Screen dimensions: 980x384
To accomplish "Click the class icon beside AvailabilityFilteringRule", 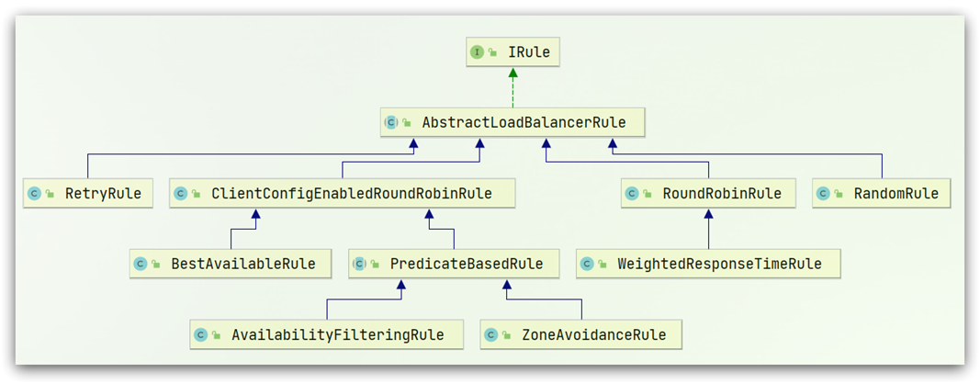I will [201, 335].
